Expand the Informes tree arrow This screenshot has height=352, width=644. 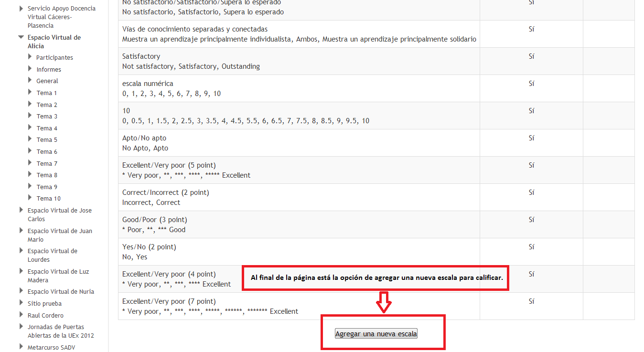tap(30, 69)
